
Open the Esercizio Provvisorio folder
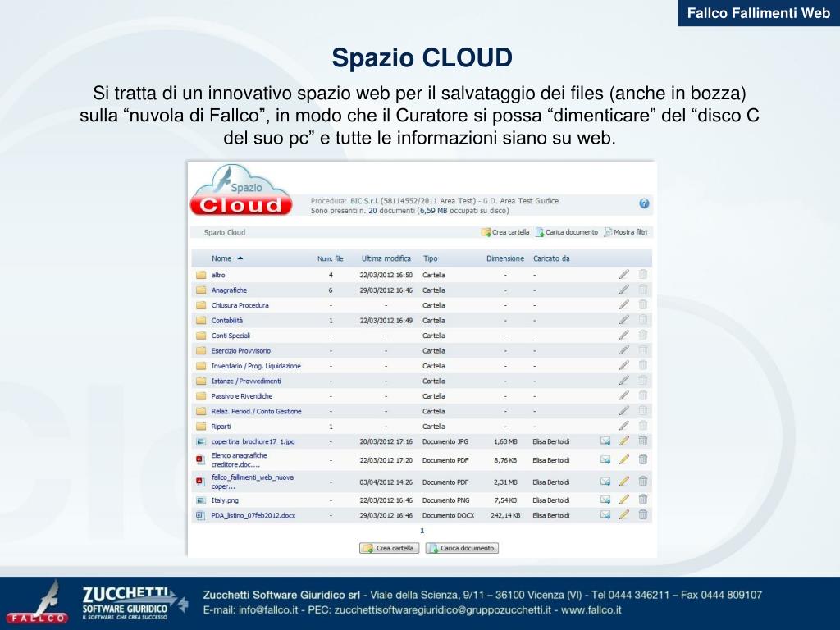[x=240, y=350]
